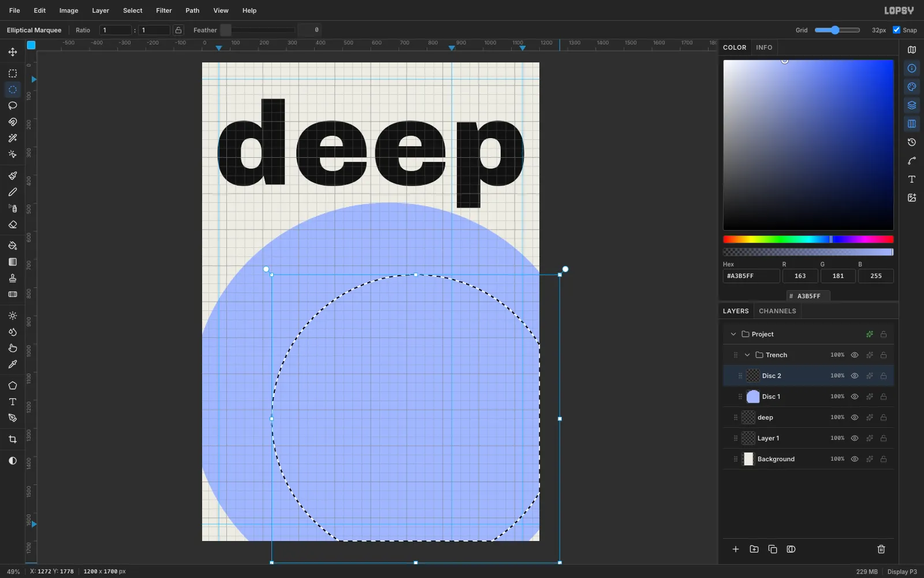Select the Disc 1 layer
Screen dimensions: 924x578
pos(808,397)
